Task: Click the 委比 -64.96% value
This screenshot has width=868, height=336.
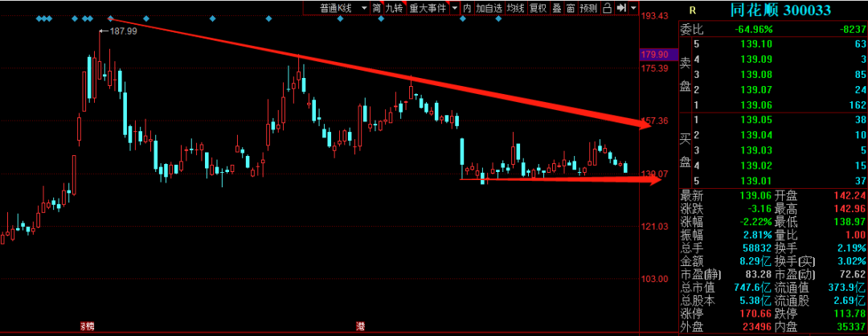Action: (x=753, y=30)
